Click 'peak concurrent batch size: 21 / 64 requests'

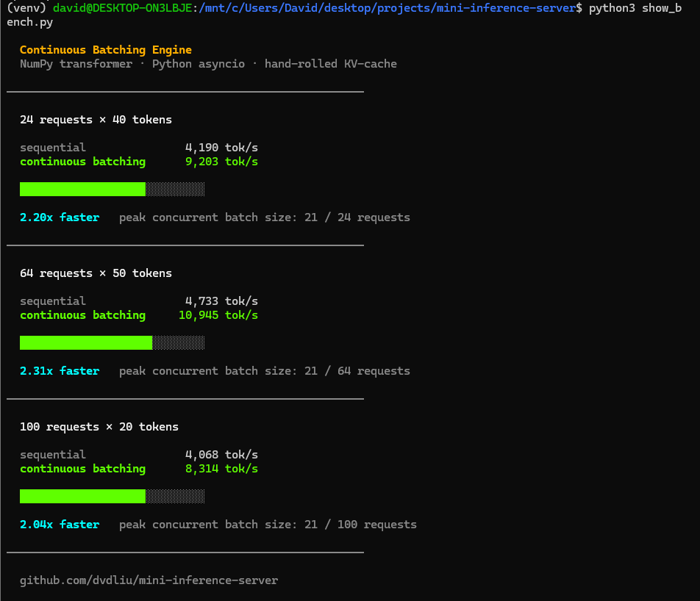pyautogui.click(x=264, y=371)
